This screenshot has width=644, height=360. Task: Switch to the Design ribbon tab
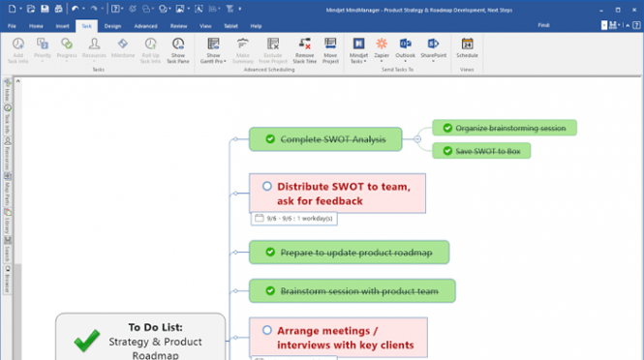[112, 26]
